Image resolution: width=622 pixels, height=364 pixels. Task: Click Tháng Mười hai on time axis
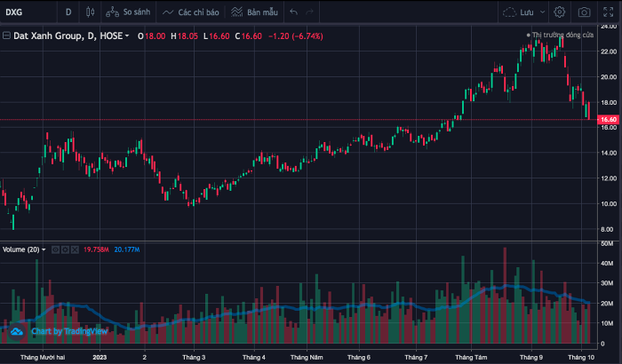[x=43, y=357]
